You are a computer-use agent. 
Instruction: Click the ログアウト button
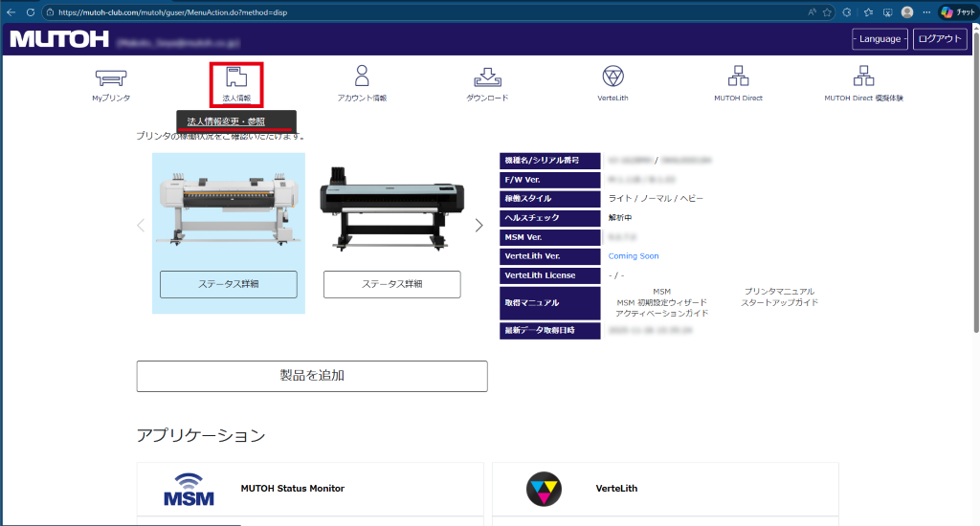(x=939, y=39)
